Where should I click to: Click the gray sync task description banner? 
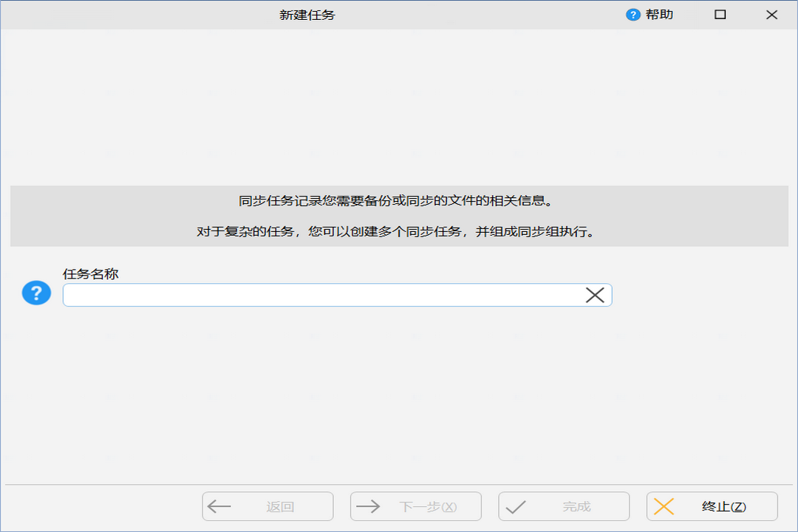point(399,214)
